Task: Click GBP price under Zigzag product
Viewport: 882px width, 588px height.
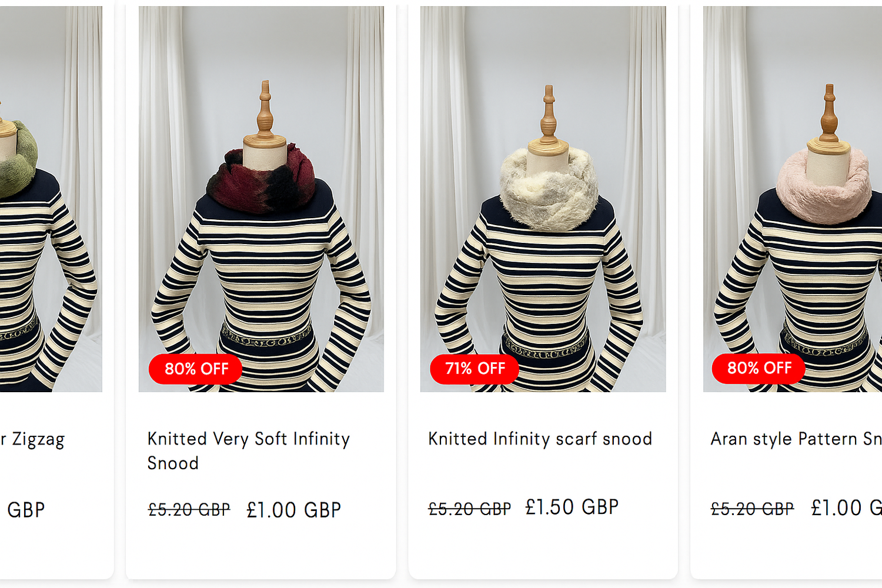Action: click(25, 510)
